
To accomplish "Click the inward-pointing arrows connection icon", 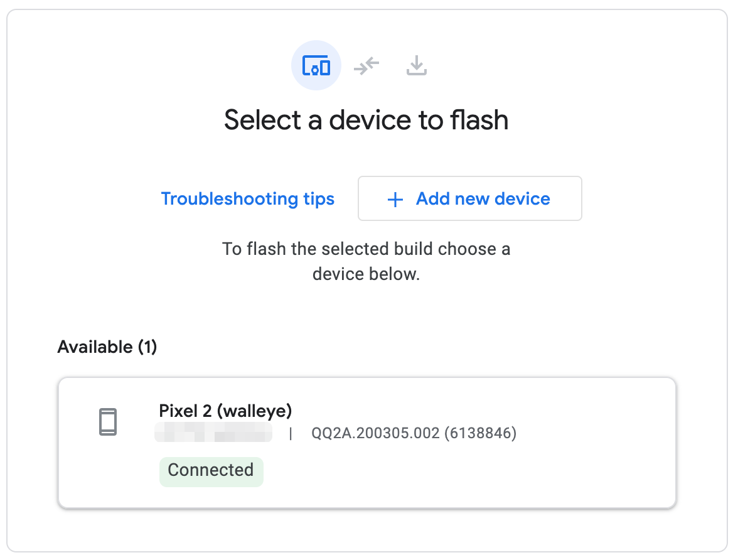I will (366, 65).
